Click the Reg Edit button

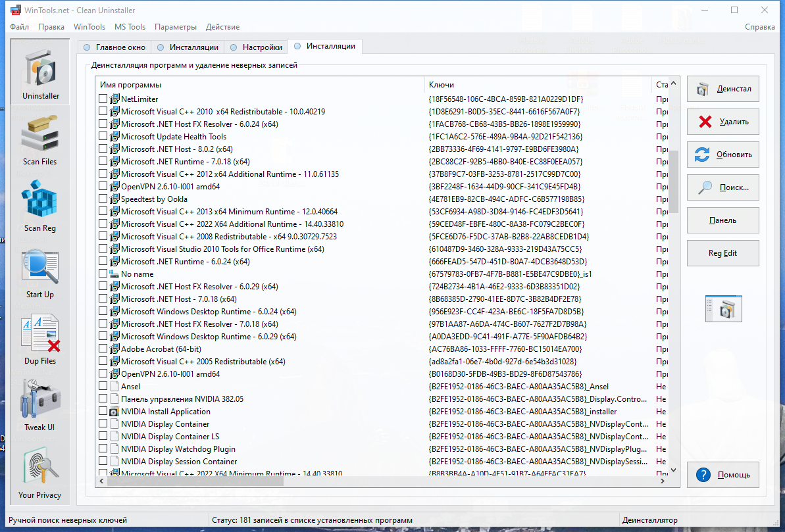point(723,253)
